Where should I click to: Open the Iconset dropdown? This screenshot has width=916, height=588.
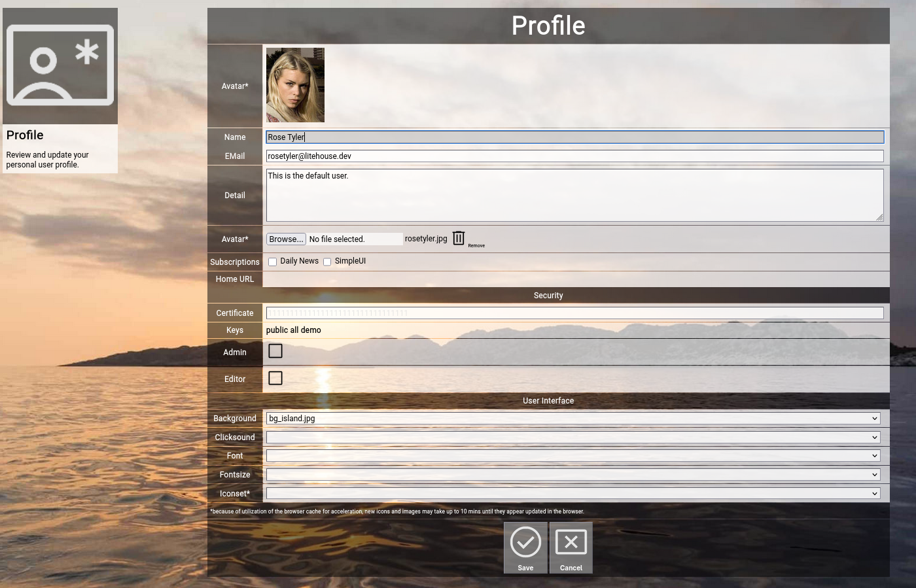(573, 494)
